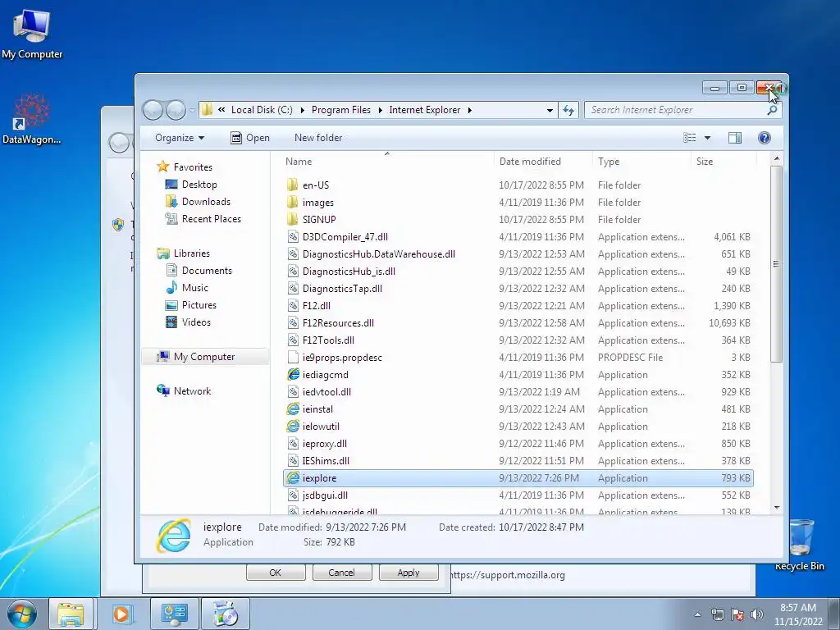Click the search magnifier icon

point(772,110)
